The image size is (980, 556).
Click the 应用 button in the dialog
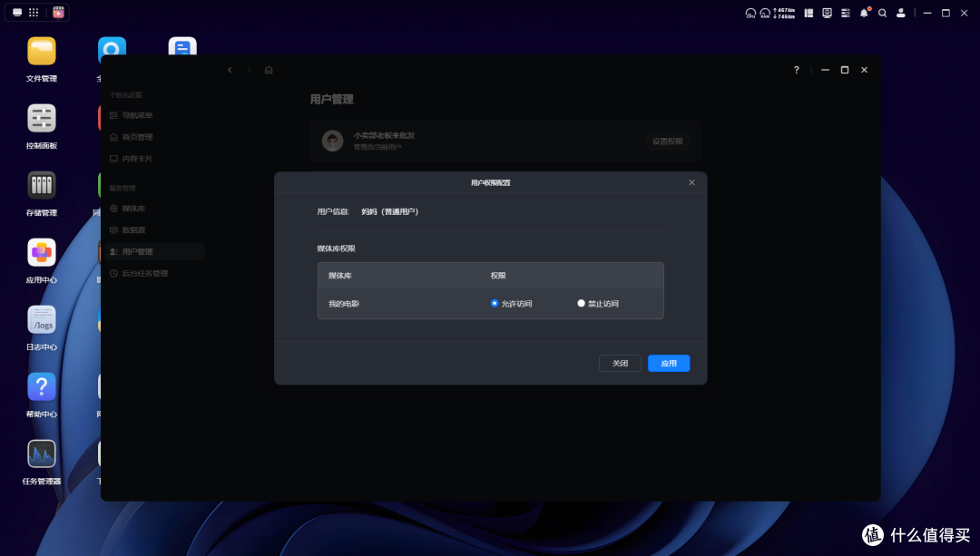coord(669,363)
